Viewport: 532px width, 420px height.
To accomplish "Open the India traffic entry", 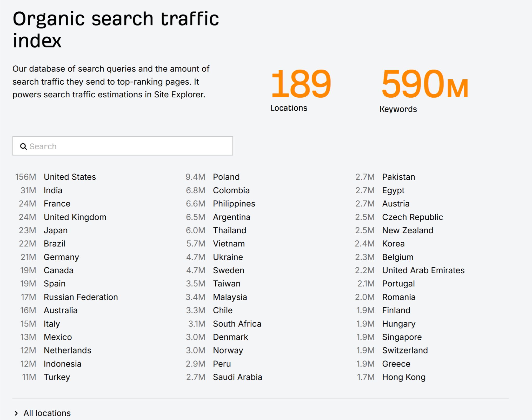I will [x=53, y=190].
